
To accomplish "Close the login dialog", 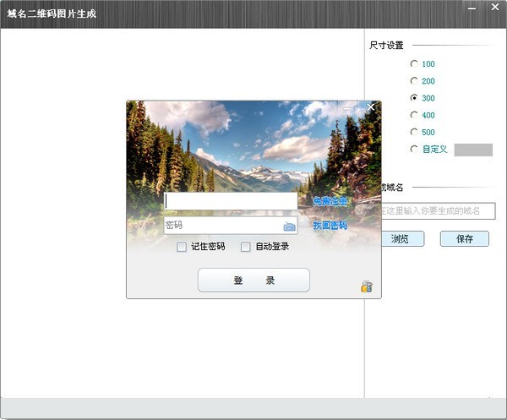I will [x=370, y=107].
